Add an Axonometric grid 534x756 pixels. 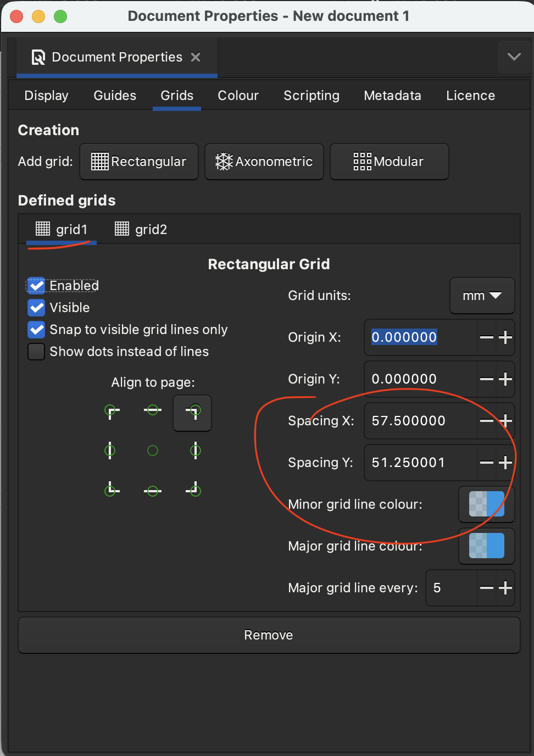264,162
